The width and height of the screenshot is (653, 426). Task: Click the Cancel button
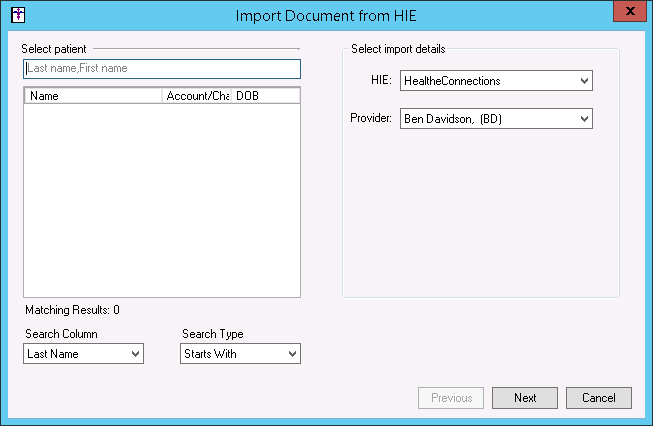coord(599,398)
